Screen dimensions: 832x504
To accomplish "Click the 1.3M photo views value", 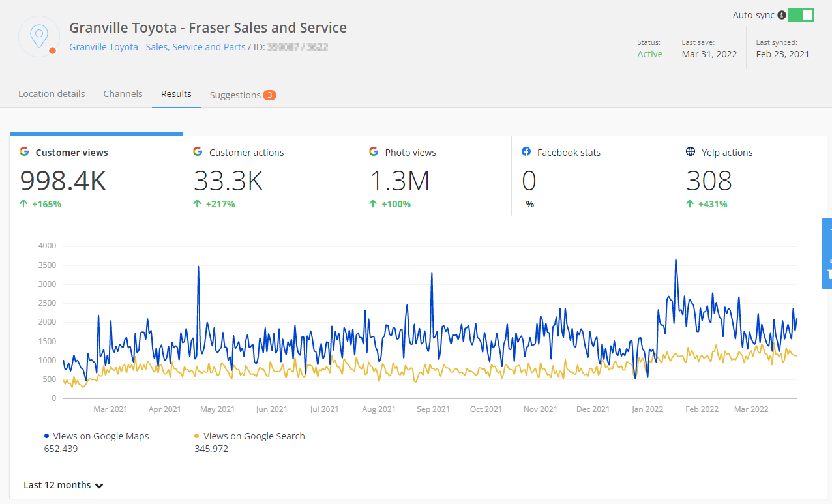I will (x=400, y=181).
